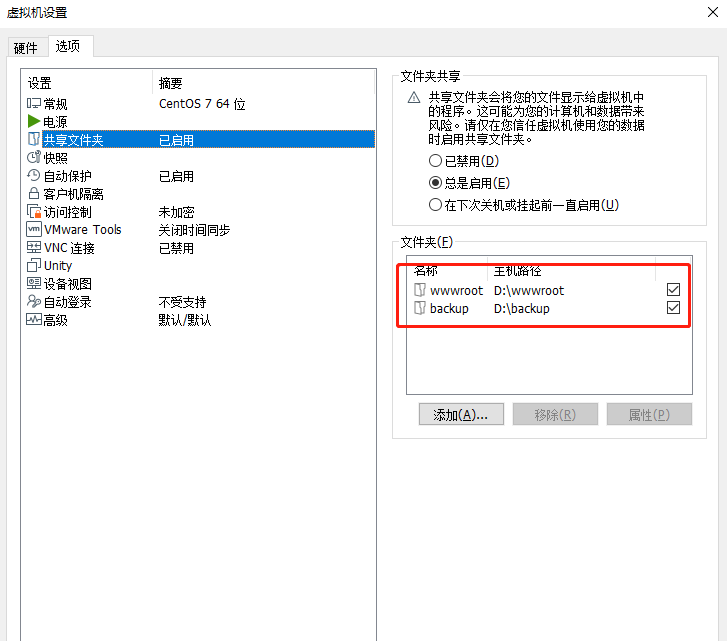This screenshot has height=641, width=727.
Task: Select the VMware Tools settings row
Action: (x=198, y=229)
